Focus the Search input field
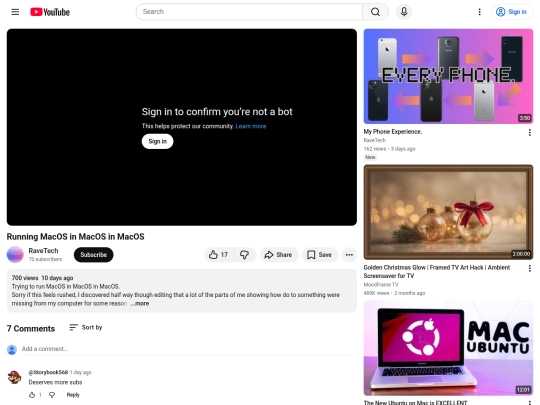 click(249, 12)
